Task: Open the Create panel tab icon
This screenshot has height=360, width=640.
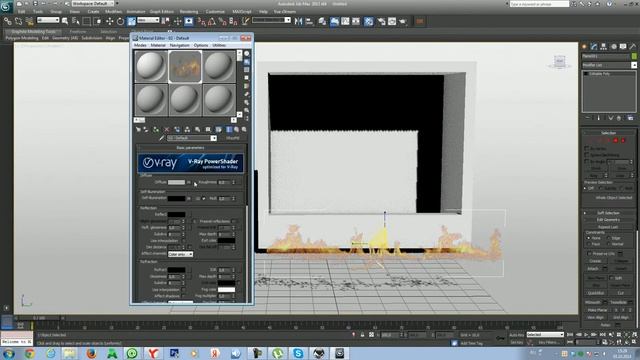Action: coord(584,47)
